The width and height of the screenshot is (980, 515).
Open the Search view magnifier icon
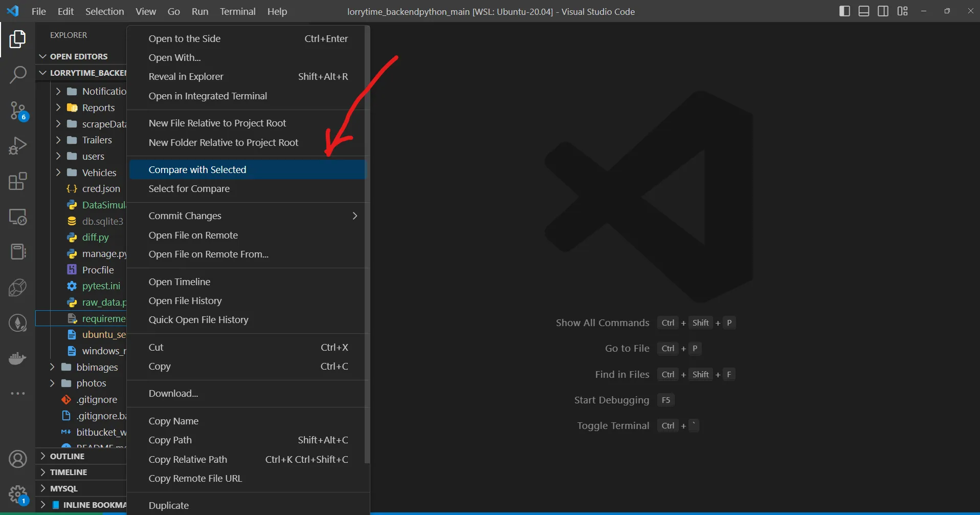pyautogui.click(x=17, y=75)
